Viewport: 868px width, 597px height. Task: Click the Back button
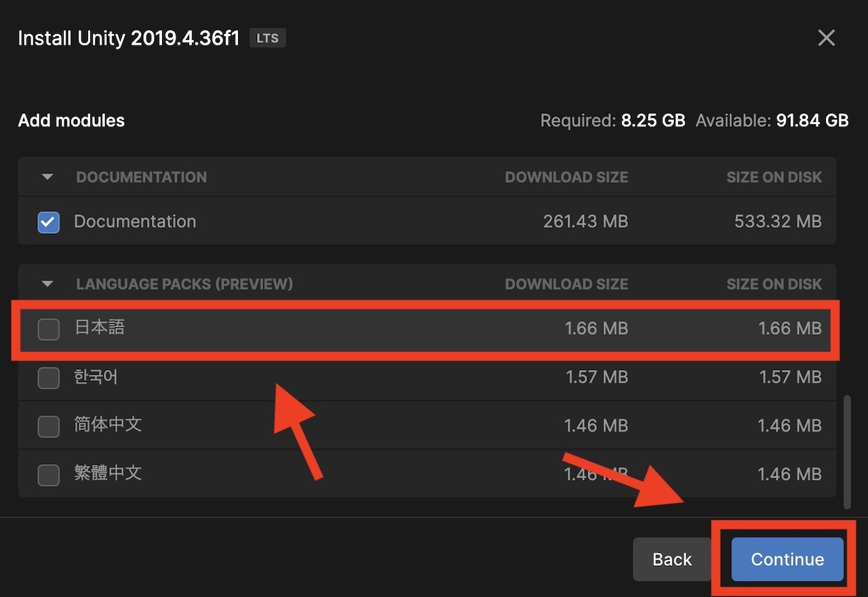pos(671,559)
